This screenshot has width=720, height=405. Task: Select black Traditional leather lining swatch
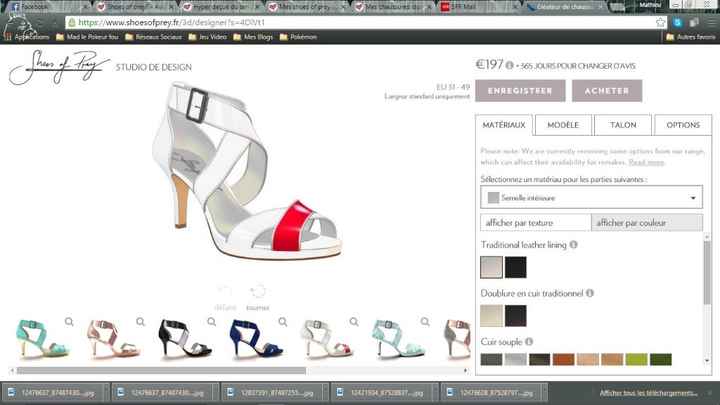click(515, 267)
